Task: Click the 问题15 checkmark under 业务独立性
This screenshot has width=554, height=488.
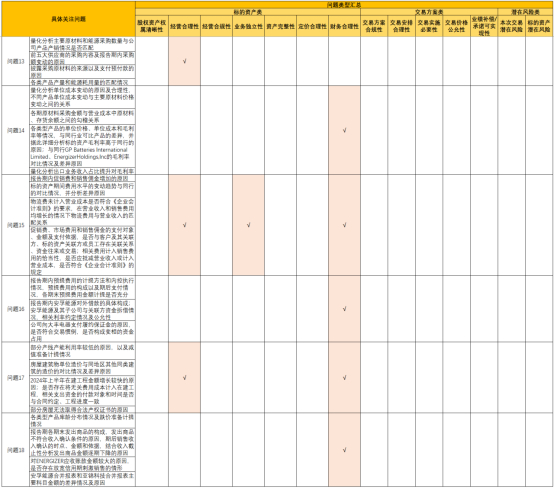Action: pos(248,225)
